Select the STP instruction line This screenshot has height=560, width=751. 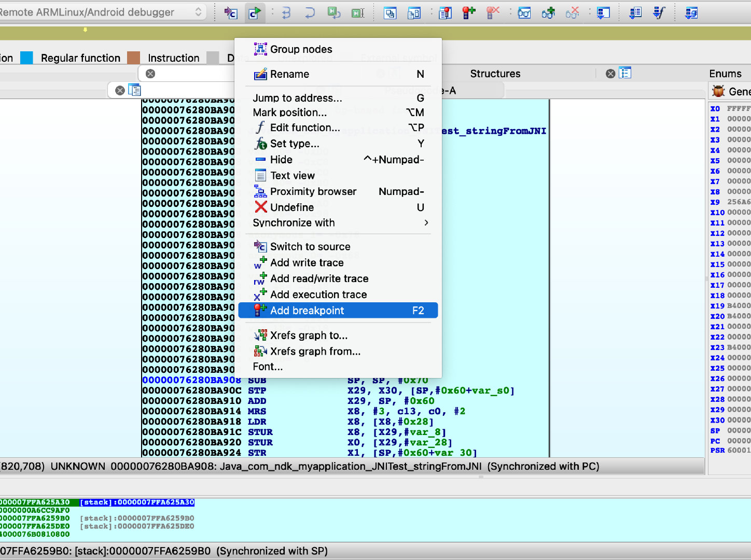click(328, 390)
